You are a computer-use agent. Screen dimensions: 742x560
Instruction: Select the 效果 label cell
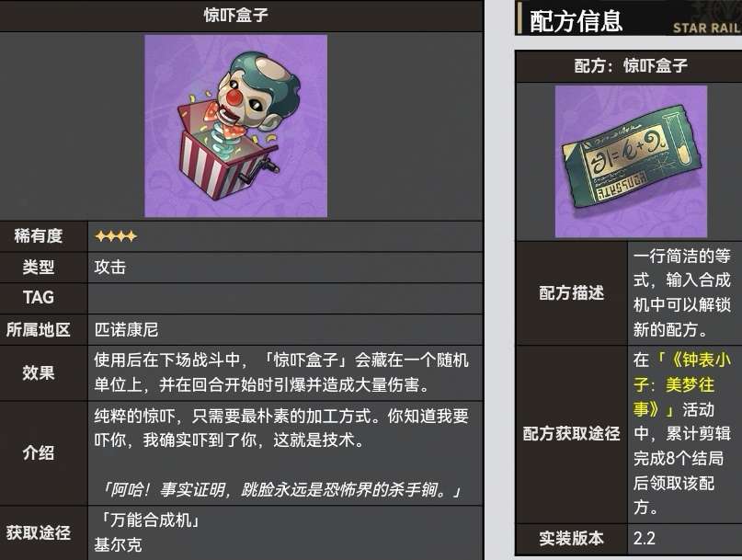[x=39, y=372]
